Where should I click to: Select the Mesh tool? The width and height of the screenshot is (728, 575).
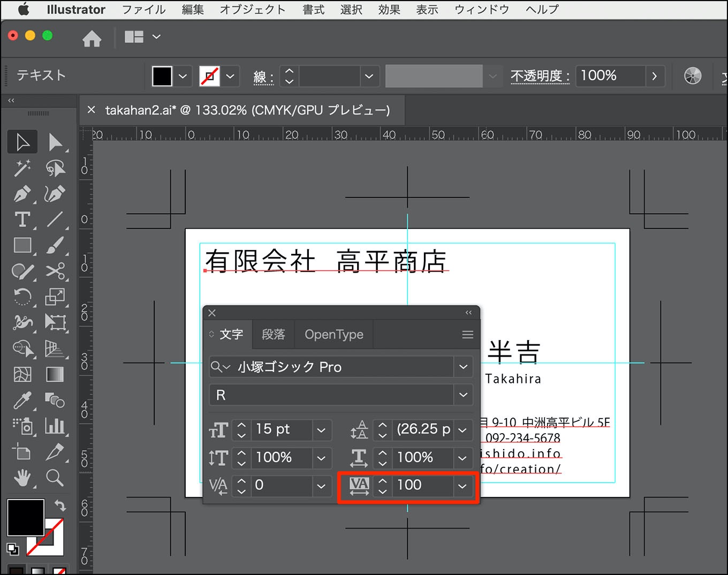pyautogui.click(x=22, y=374)
